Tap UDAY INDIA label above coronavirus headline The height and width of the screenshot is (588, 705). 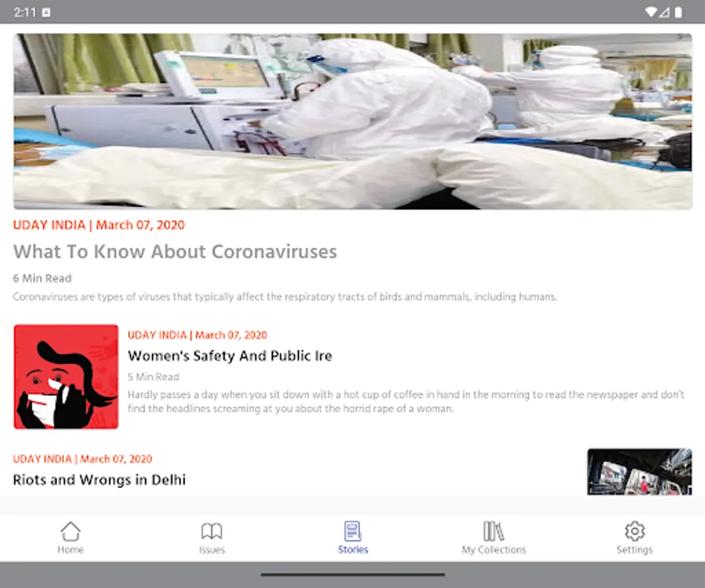(49, 225)
